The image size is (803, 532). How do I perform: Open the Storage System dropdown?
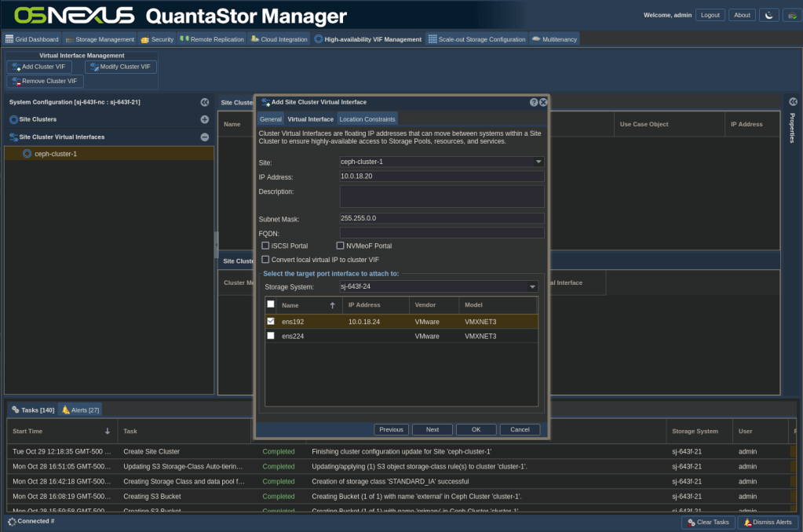point(531,287)
